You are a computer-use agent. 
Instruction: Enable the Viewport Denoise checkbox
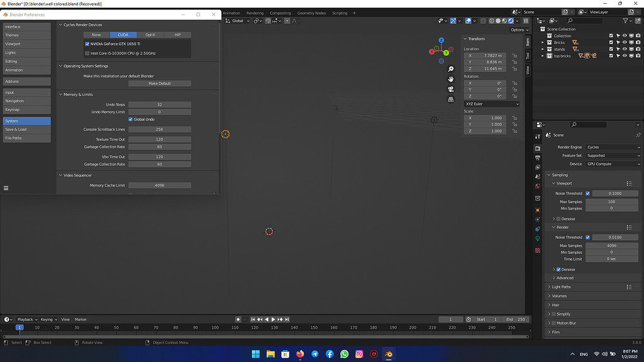point(558,219)
